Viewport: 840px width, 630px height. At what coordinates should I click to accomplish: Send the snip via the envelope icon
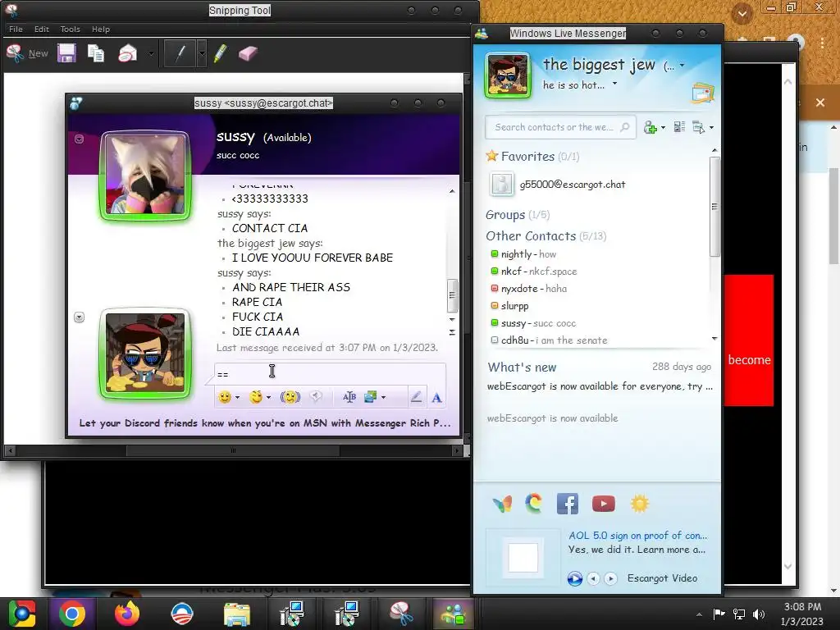point(127,53)
